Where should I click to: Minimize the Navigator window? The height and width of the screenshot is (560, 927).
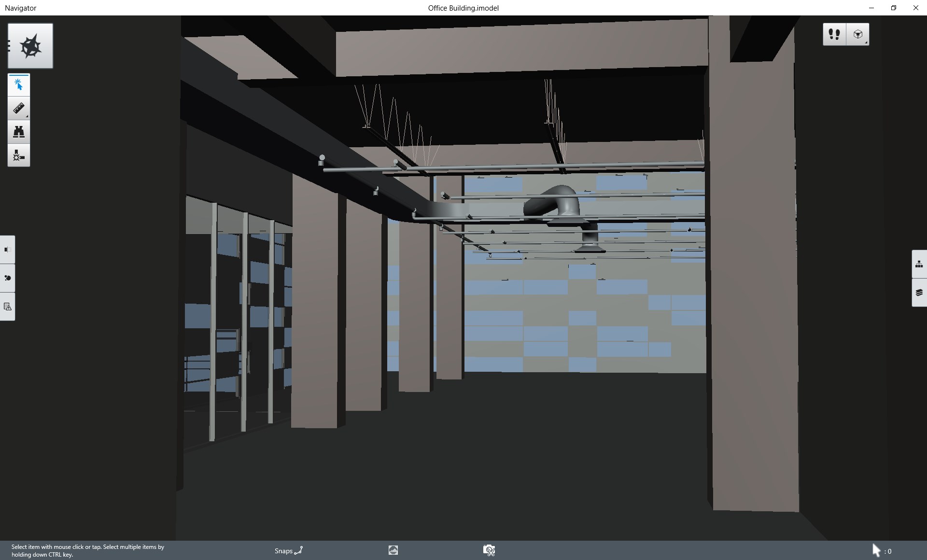(x=871, y=8)
